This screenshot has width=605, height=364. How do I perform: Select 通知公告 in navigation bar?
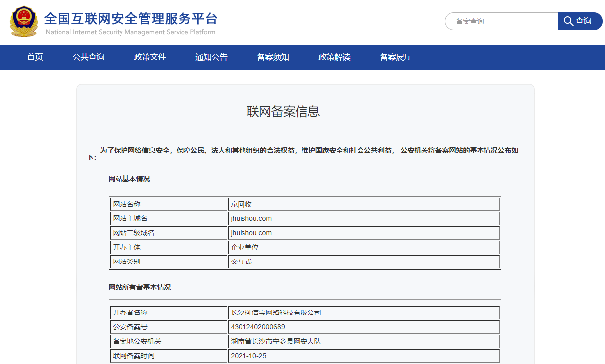coord(211,57)
